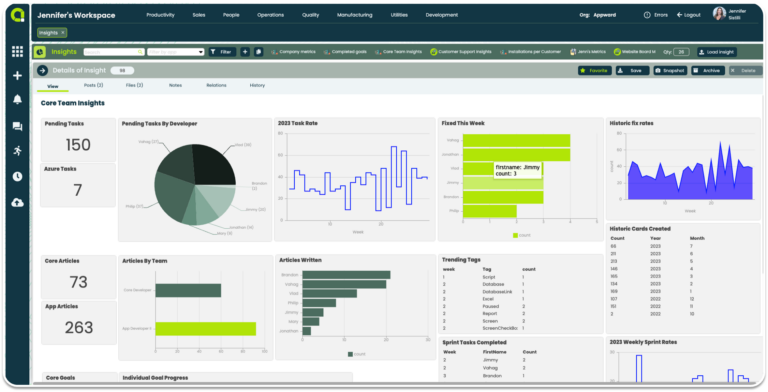Open Core Team Insights shortcut

pos(398,51)
